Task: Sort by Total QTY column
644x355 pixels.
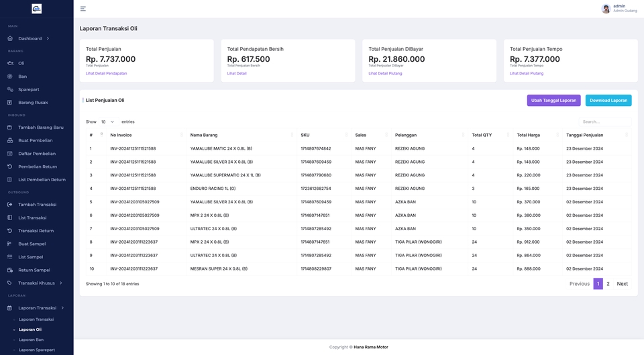Action: tap(490, 135)
